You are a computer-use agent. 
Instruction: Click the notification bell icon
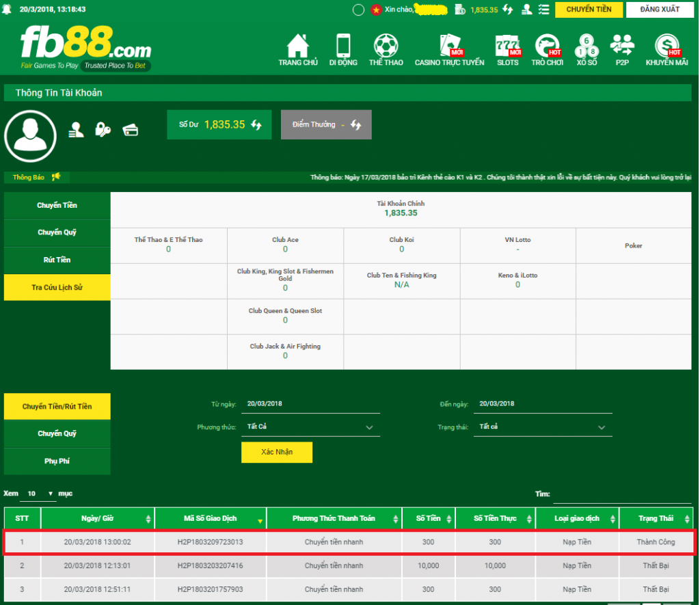pos(7,10)
